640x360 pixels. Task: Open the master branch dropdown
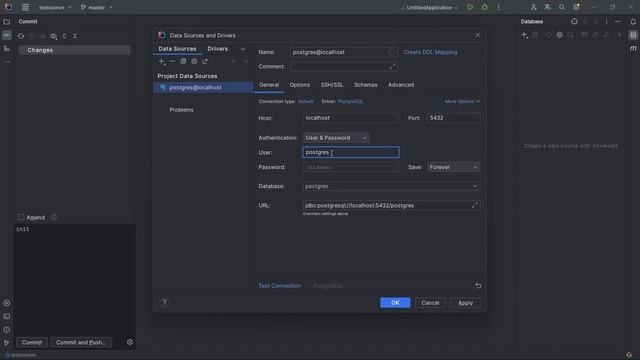tap(97, 7)
